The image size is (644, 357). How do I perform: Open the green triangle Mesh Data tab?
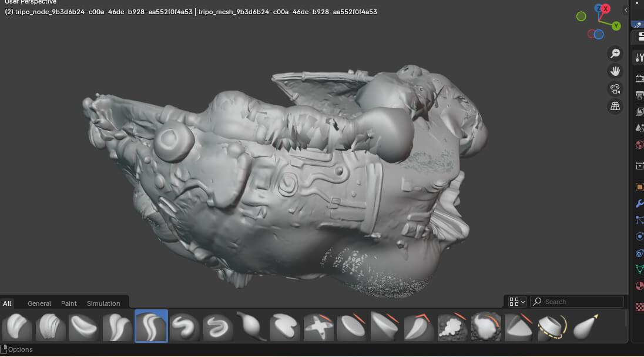point(639,269)
